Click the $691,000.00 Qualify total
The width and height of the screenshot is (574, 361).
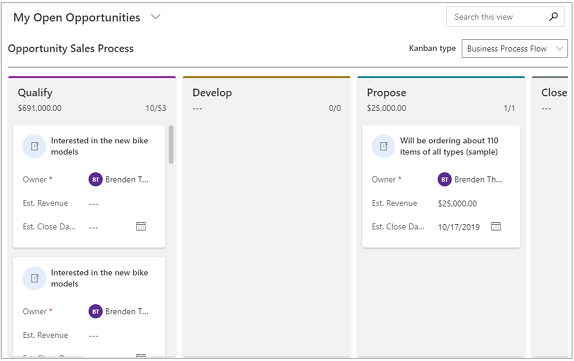[x=40, y=108]
